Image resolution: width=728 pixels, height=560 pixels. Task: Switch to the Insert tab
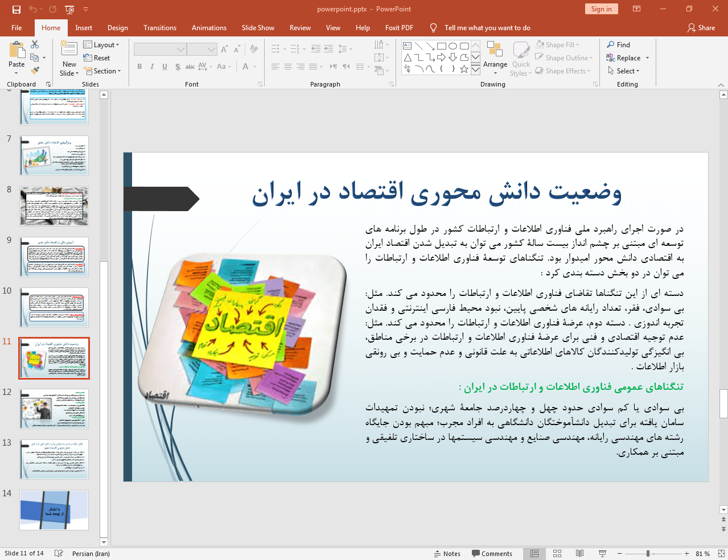click(84, 27)
